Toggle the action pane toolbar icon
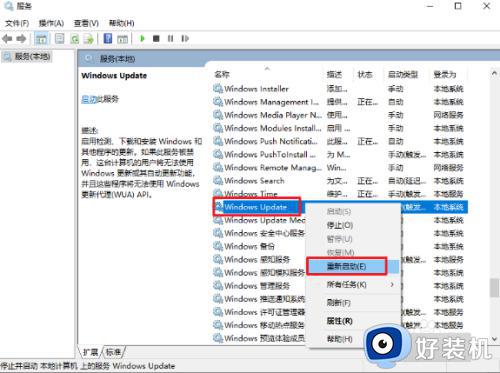 123,39
